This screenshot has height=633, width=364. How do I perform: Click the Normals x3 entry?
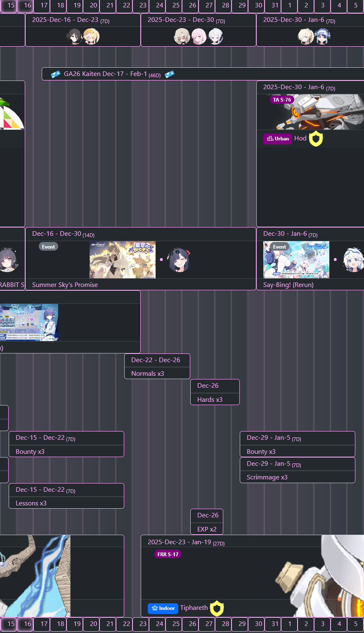click(x=148, y=374)
